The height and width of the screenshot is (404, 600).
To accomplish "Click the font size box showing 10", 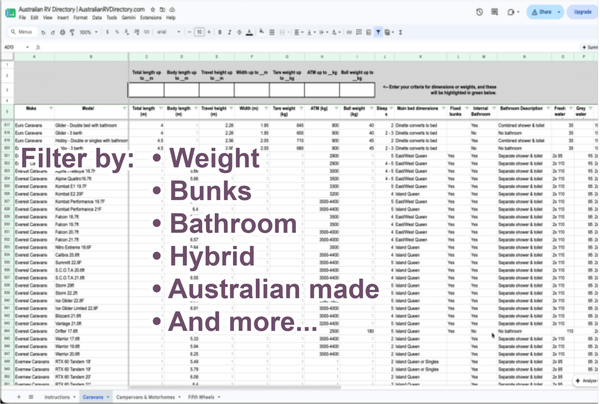I will [x=199, y=32].
